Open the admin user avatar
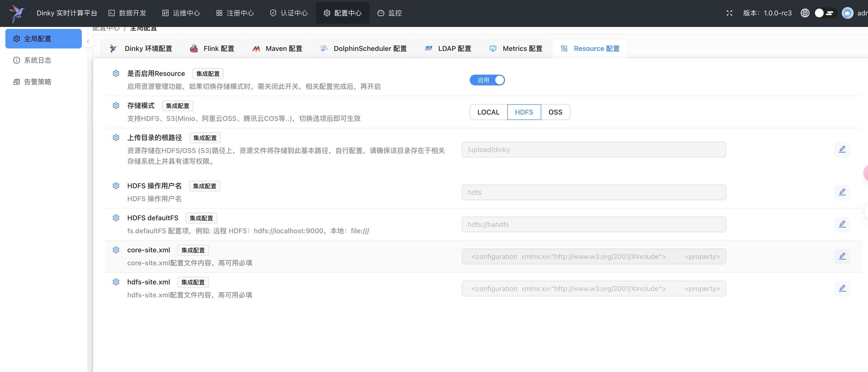Viewport: 868px width, 372px height. tap(847, 13)
